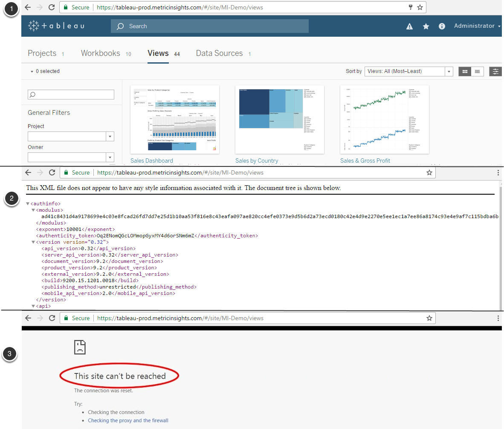
Task: Click Checking the proxy and the firewall link
Action: point(128,420)
